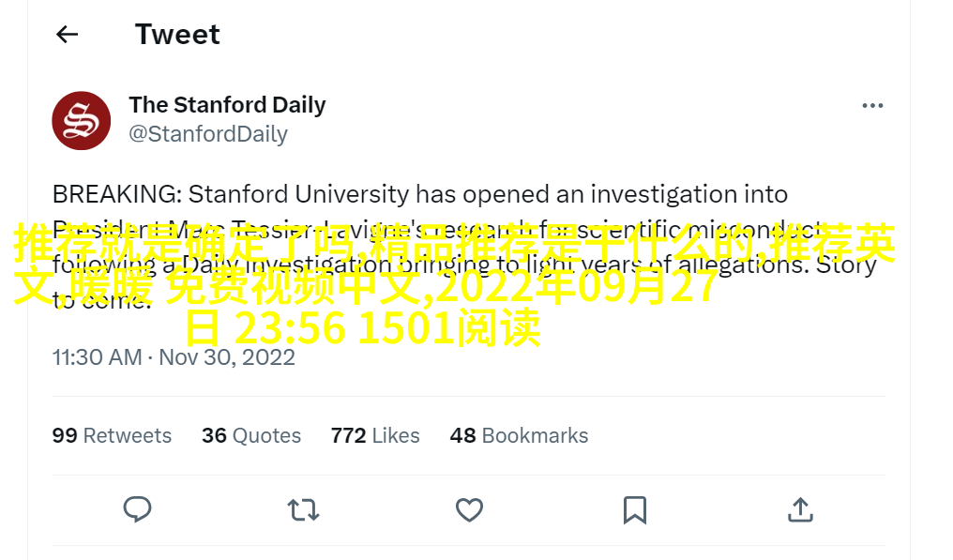View the 99 Retweets list
The height and width of the screenshot is (560, 953).
(112, 435)
